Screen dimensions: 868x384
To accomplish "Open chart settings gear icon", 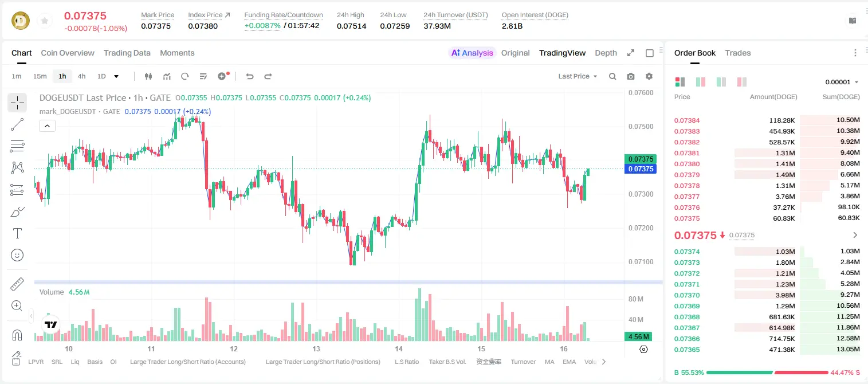I will pyautogui.click(x=649, y=76).
